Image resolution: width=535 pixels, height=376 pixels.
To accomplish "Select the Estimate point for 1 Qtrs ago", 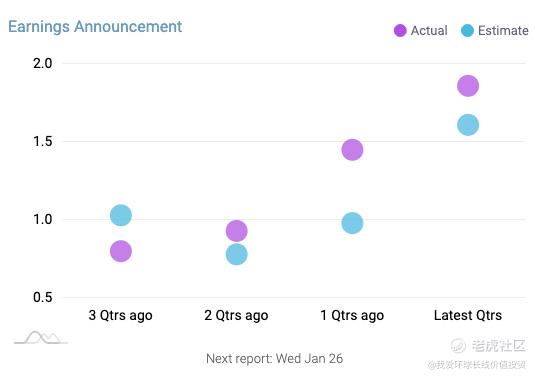I will [x=352, y=223].
